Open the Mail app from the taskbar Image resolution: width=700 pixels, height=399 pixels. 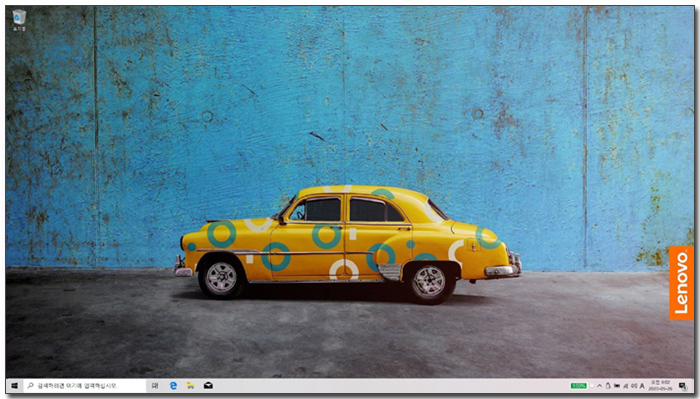(208, 385)
